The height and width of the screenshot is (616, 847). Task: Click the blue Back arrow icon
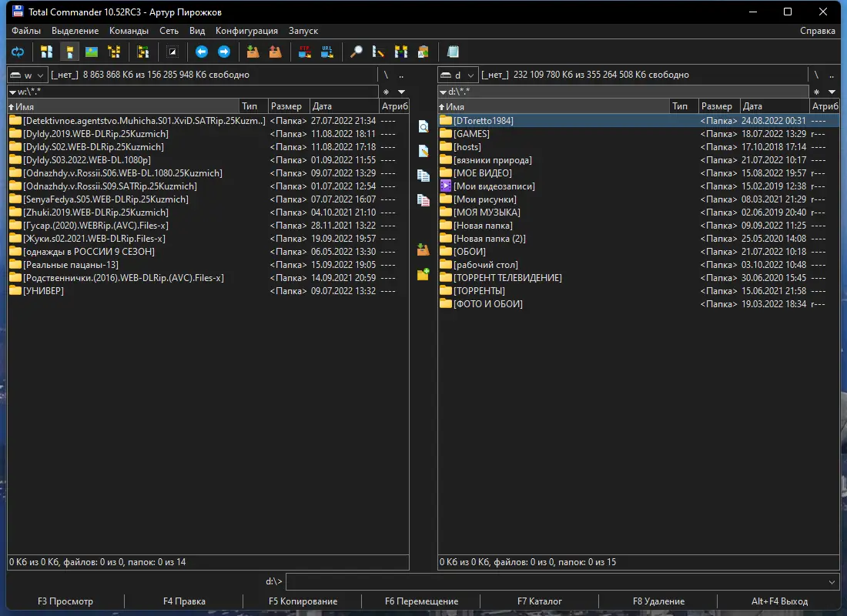point(202,52)
